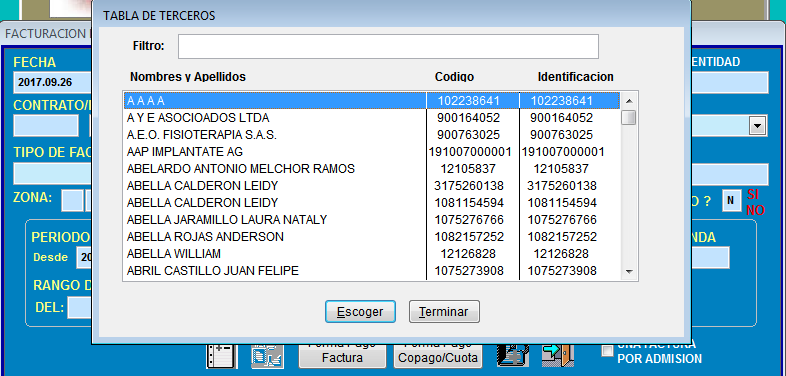
Task: Select ABRIL CASTILLO JUAN FELIPE row
Action: (372, 271)
